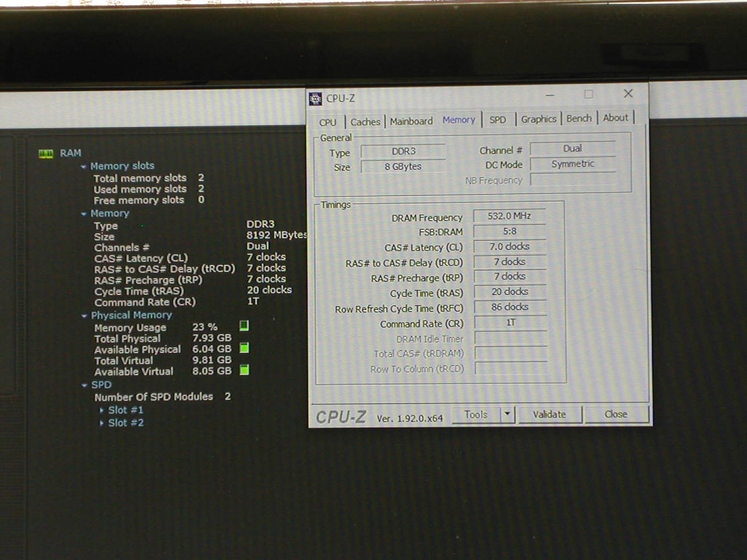This screenshot has width=747, height=560.
Task: Click the Size field showing 8 GBytes
Action: pos(403,166)
